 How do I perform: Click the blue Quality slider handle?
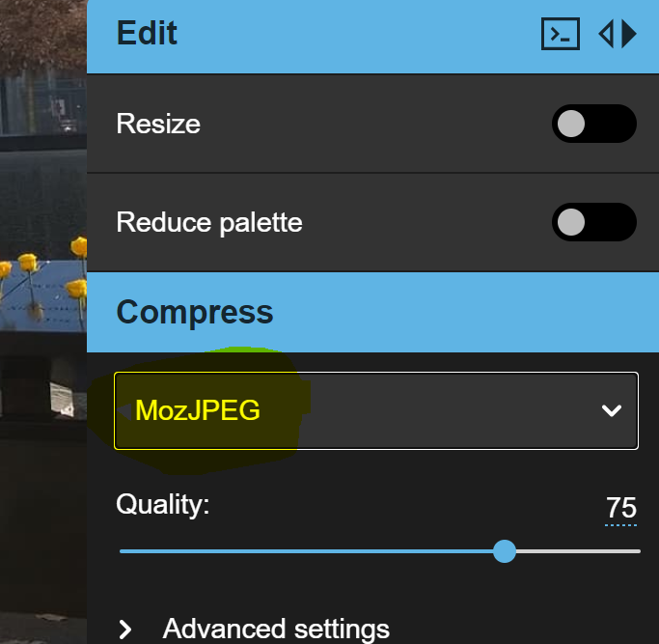pyautogui.click(x=504, y=551)
